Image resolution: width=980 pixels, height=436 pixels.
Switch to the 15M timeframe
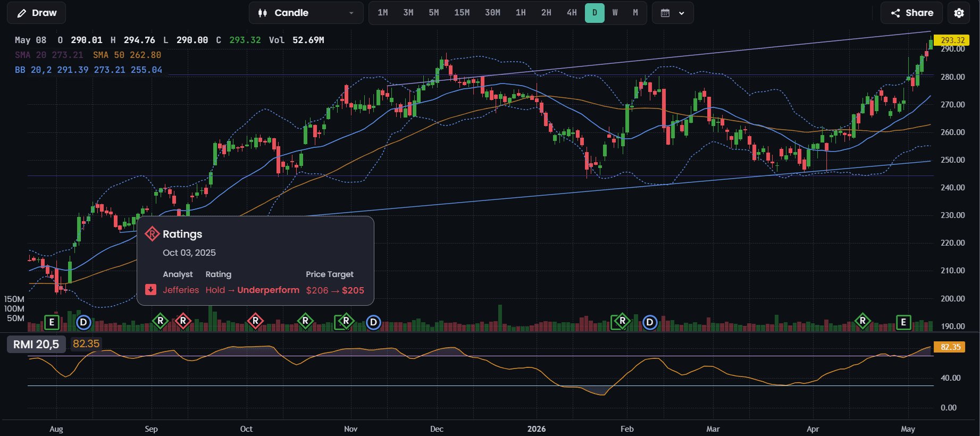pos(462,13)
